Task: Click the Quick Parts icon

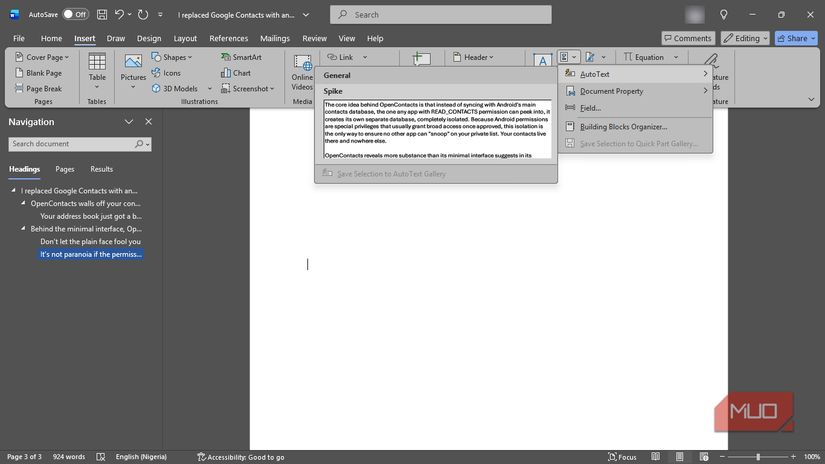Action: tap(565, 57)
